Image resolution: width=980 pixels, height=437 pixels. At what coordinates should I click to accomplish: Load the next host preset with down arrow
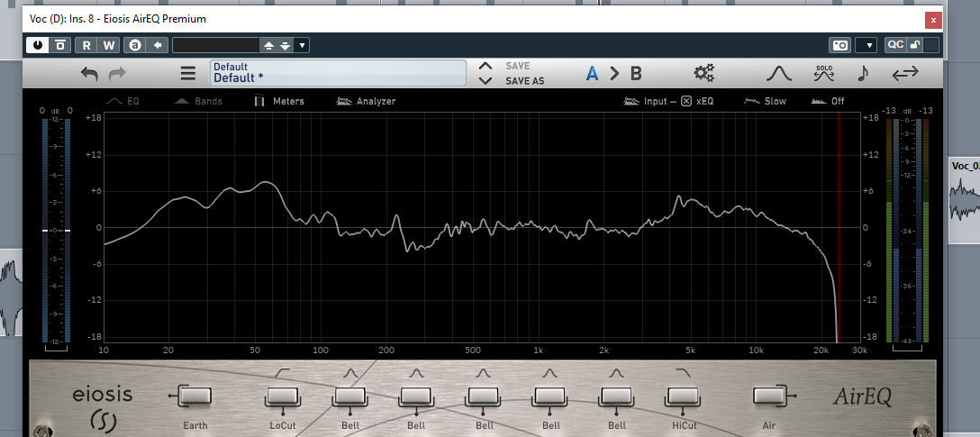point(285,45)
